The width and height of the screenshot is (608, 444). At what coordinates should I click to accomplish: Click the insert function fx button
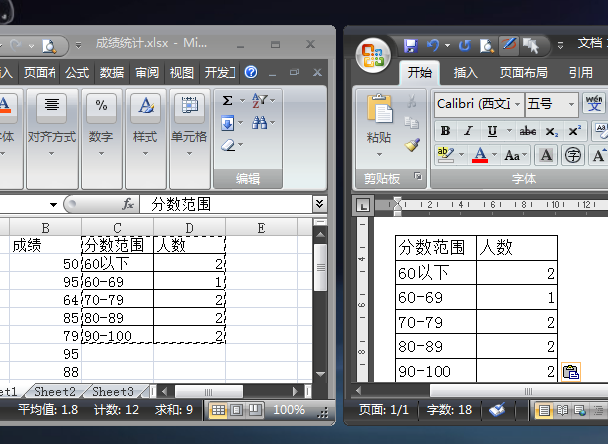128,204
